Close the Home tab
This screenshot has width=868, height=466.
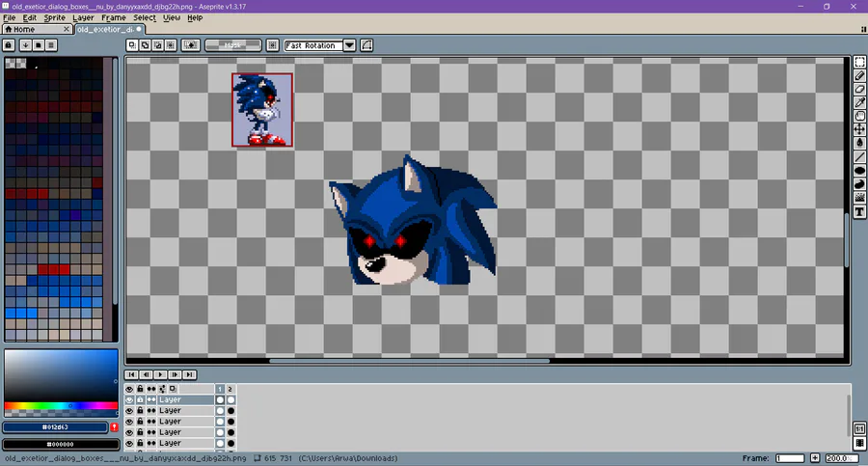click(x=67, y=29)
